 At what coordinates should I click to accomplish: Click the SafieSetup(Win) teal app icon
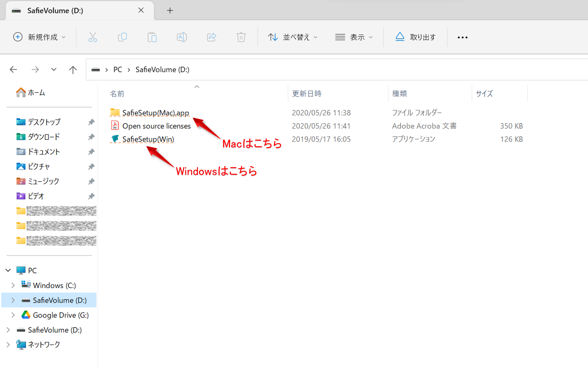(x=115, y=139)
